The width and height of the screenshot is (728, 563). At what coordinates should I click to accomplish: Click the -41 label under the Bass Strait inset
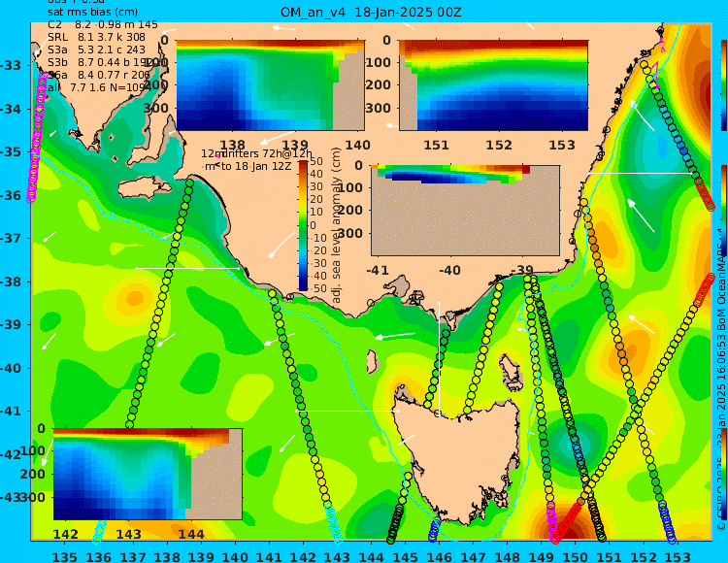pos(378,270)
